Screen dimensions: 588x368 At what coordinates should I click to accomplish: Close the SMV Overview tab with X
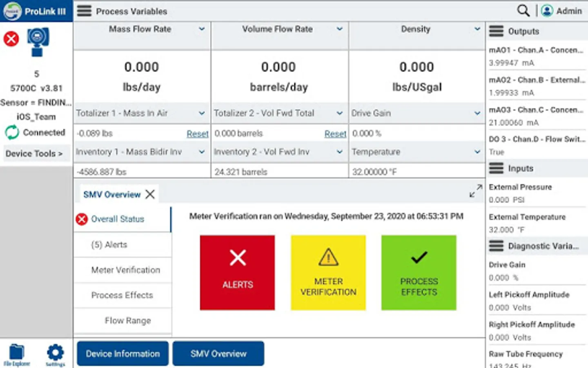[150, 194]
